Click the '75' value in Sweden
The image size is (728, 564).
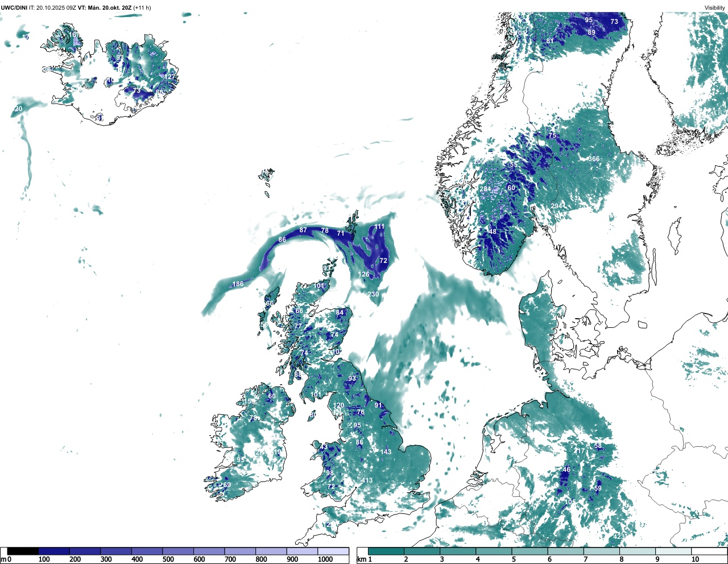pos(552,135)
